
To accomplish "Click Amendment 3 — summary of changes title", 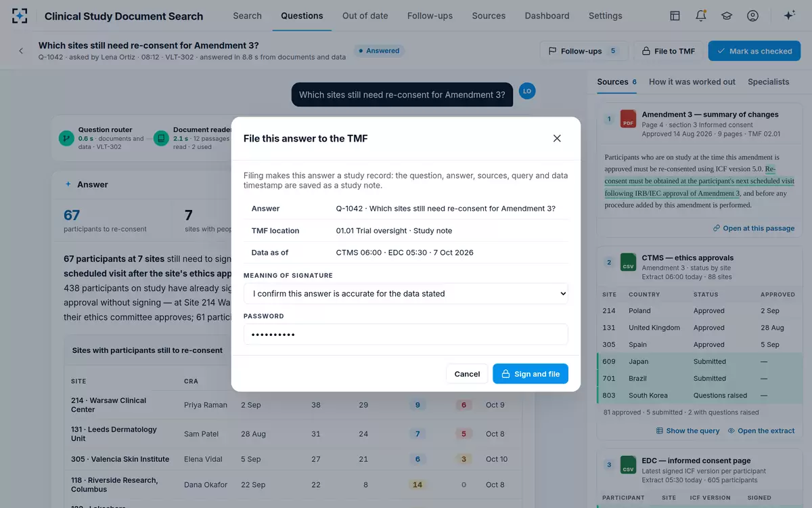I will pos(710,114).
